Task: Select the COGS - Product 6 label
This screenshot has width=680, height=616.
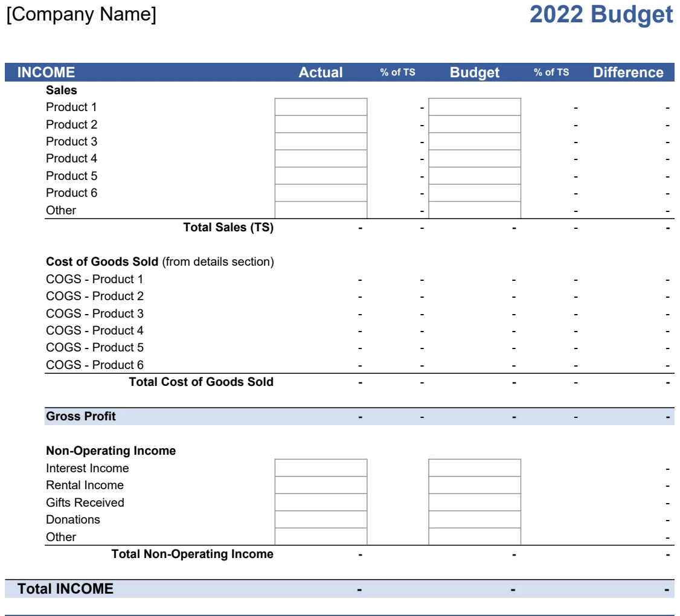Action: coord(95,365)
